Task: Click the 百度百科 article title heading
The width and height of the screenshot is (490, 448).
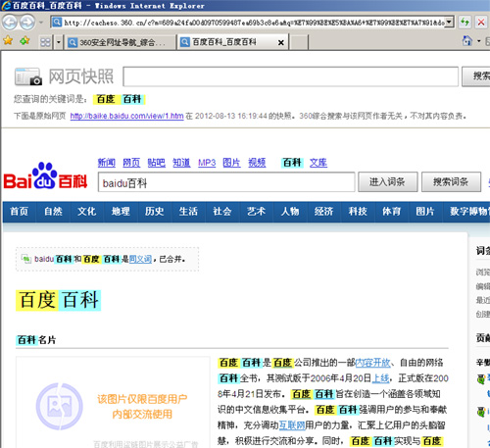Action: tap(59, 300)
